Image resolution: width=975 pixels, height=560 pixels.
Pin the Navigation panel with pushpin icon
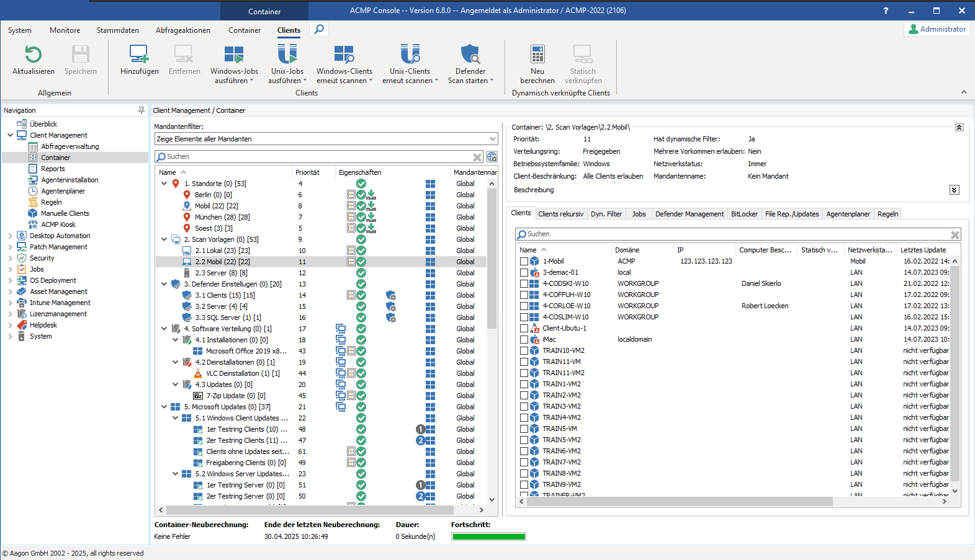[x=142, y=110]
